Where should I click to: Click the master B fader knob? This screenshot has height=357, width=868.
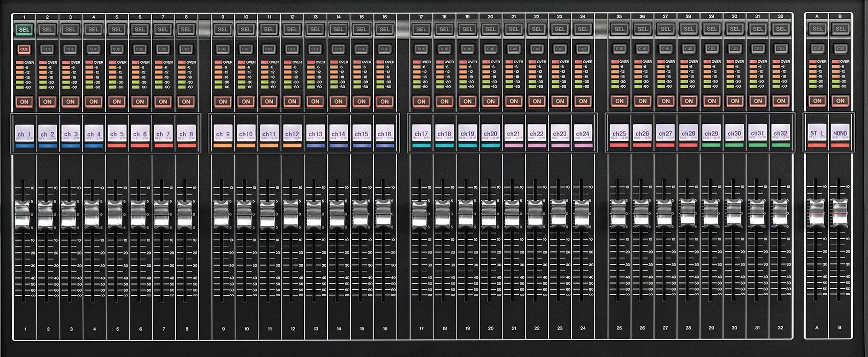click(x=839, y=212)
